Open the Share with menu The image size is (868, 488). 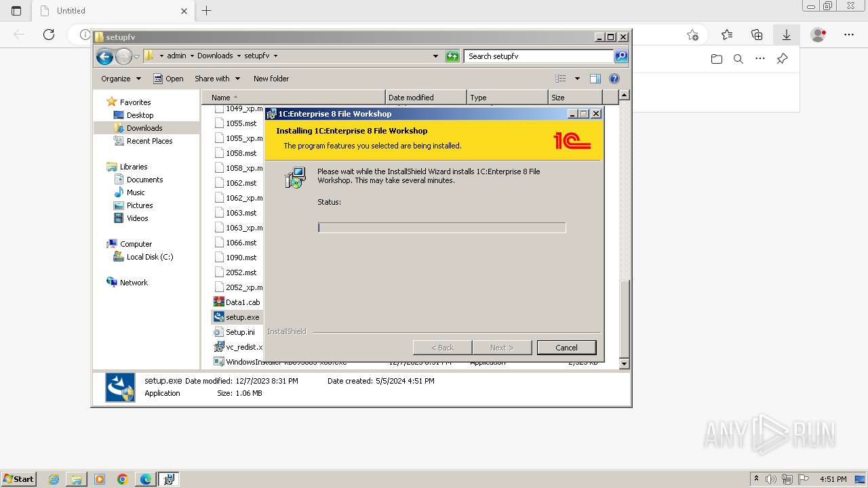click(216, 79)
